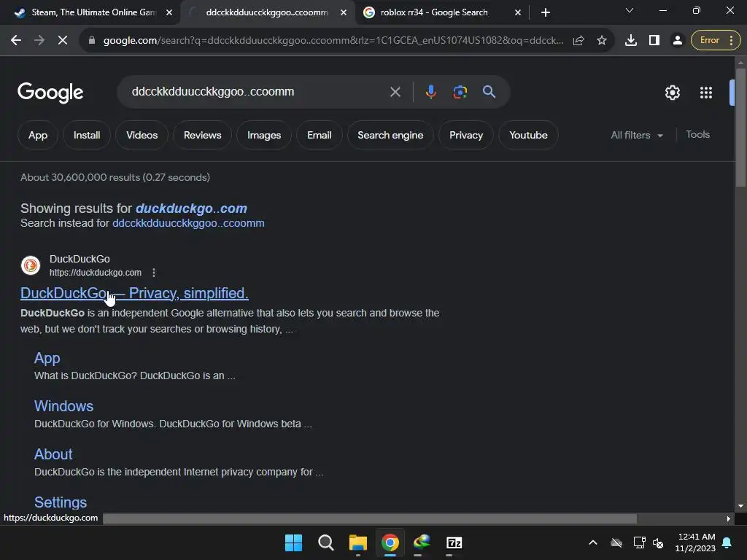747x560 pixels.
Task: Open muted volume tray icon
Action: [x=658, y=542]
